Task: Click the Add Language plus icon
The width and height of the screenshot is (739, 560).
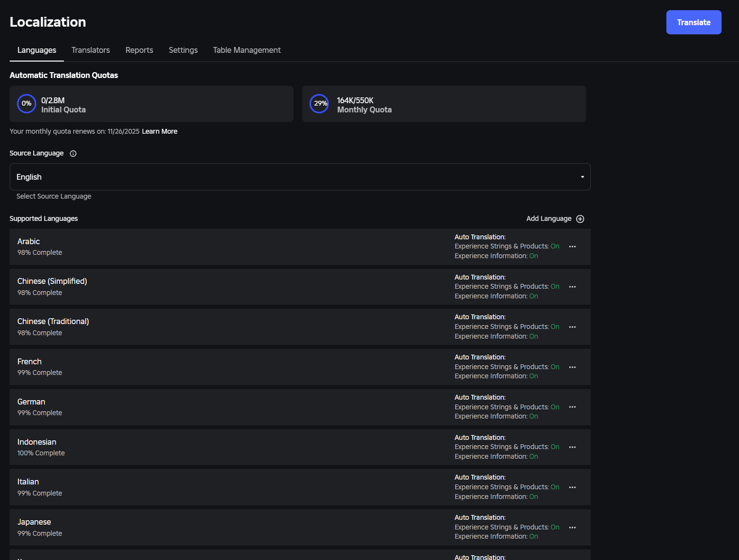Action: pos(580,219)
